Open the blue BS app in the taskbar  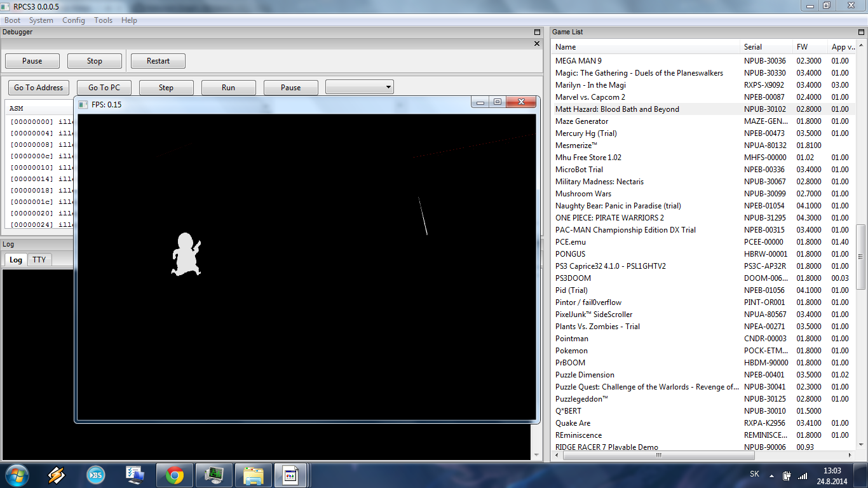pos(96,475)
